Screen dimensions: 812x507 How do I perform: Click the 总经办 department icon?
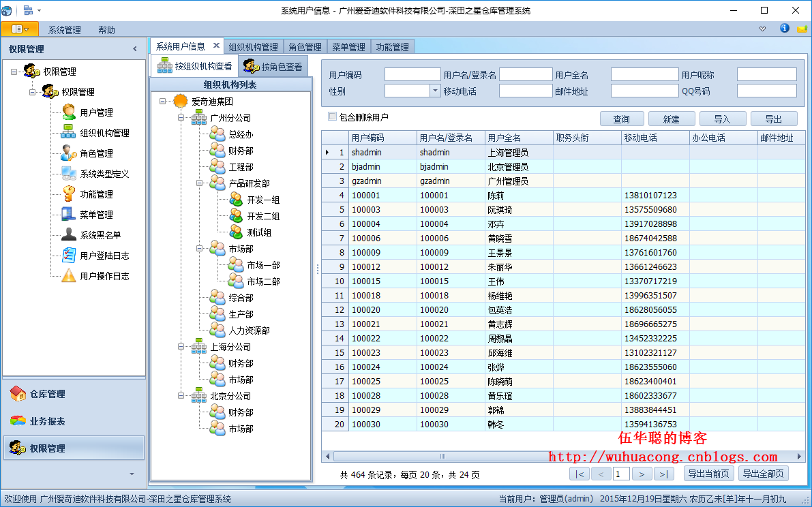coord(217,134)
